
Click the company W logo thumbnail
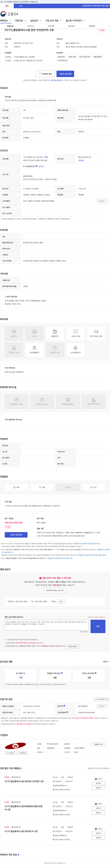[x=15, y=746]
